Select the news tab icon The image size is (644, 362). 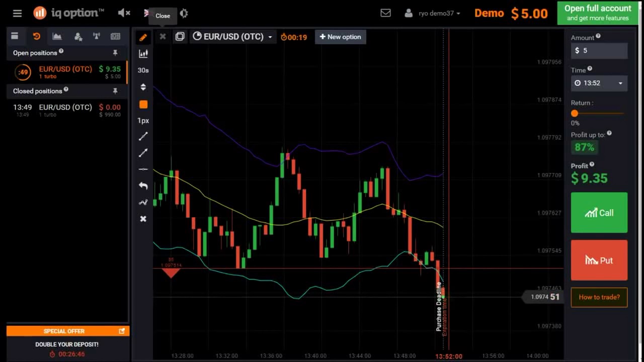click(x=116, y=36)
